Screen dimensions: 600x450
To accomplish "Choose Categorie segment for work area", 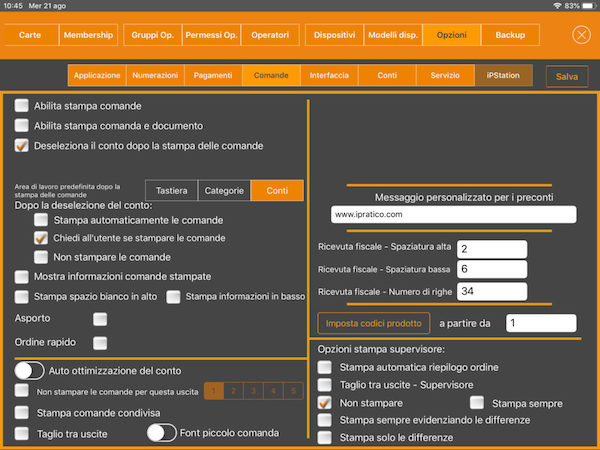I will (224, 190).
